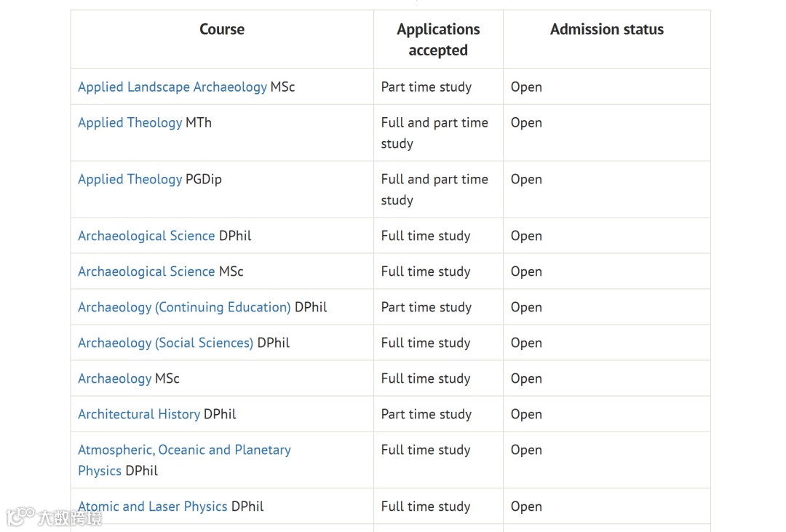Click Open status for Atomic and Laser Physics
Screen dimensions: 786x532
(526, 507)
